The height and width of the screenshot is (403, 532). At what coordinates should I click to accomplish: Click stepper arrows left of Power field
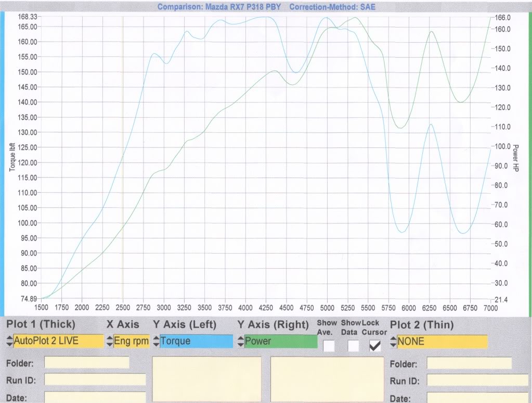pyautogui.click(x=241, y=342)
